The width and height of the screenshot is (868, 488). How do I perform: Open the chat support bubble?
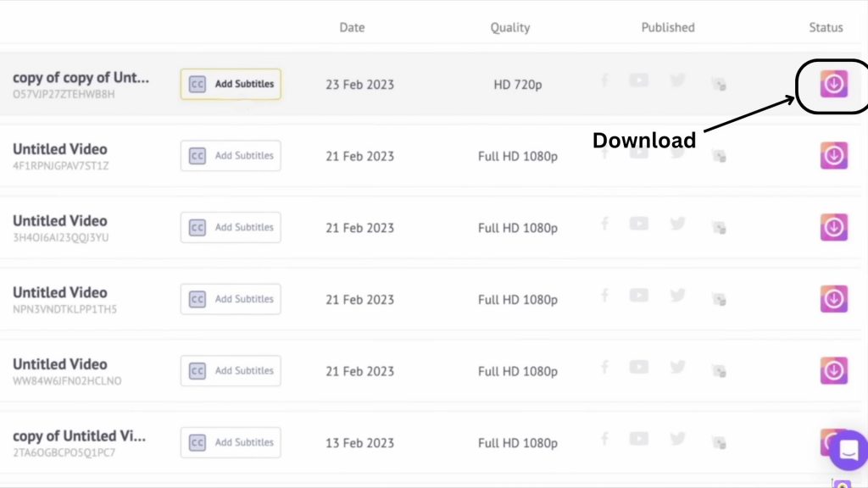tap(849, 450)
